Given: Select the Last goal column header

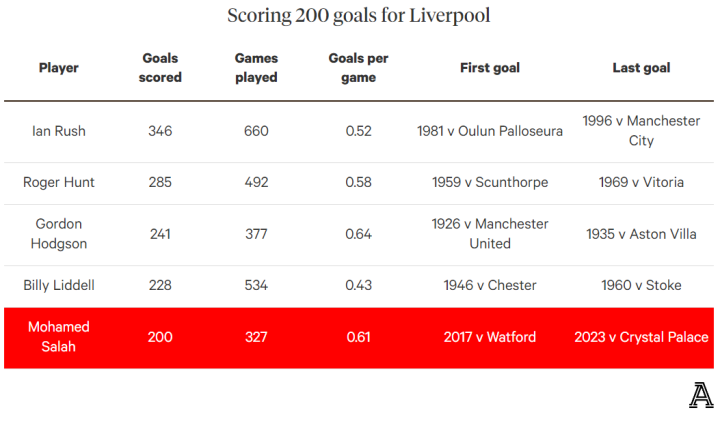Looking at the screenshot, I should click(641, 68).
